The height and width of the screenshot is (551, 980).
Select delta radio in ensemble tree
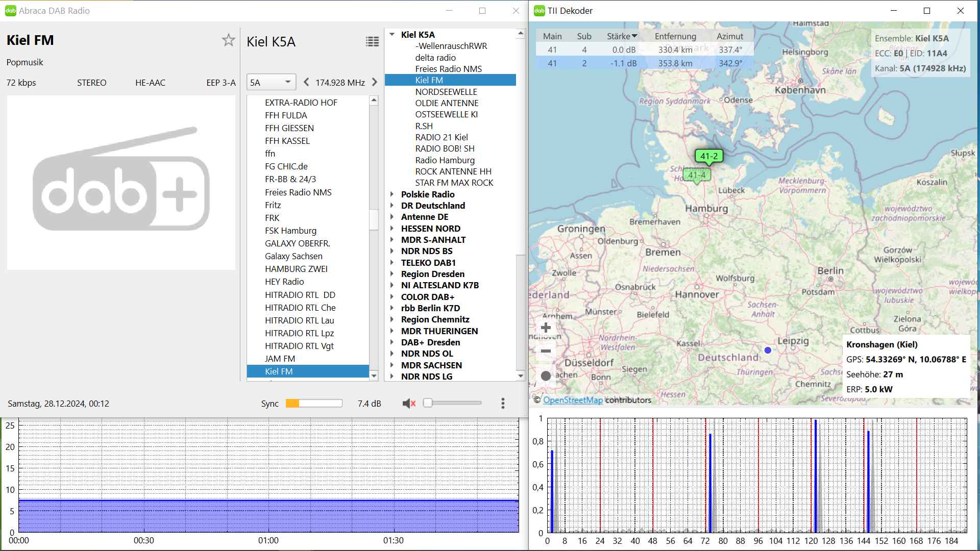435,58
